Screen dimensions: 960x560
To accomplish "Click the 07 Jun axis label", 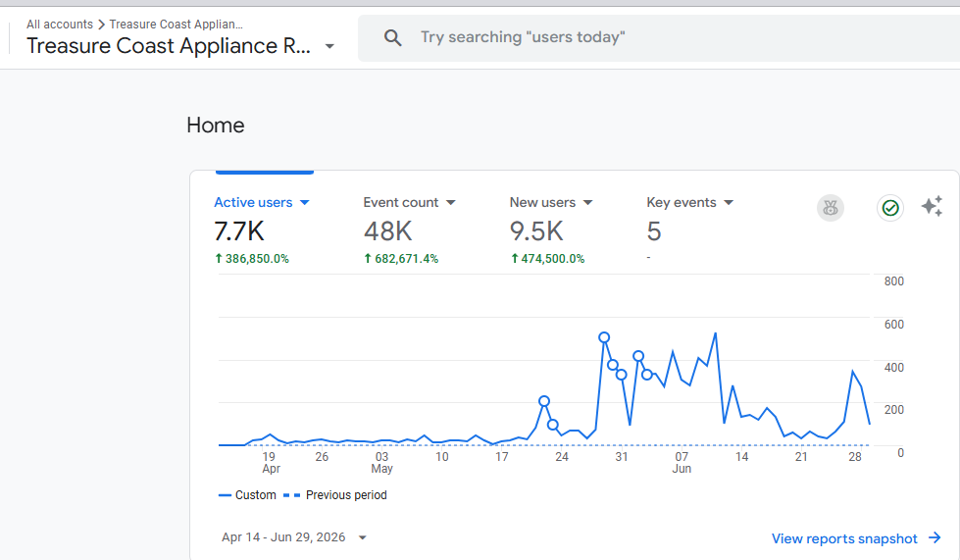I will [682, 463].
